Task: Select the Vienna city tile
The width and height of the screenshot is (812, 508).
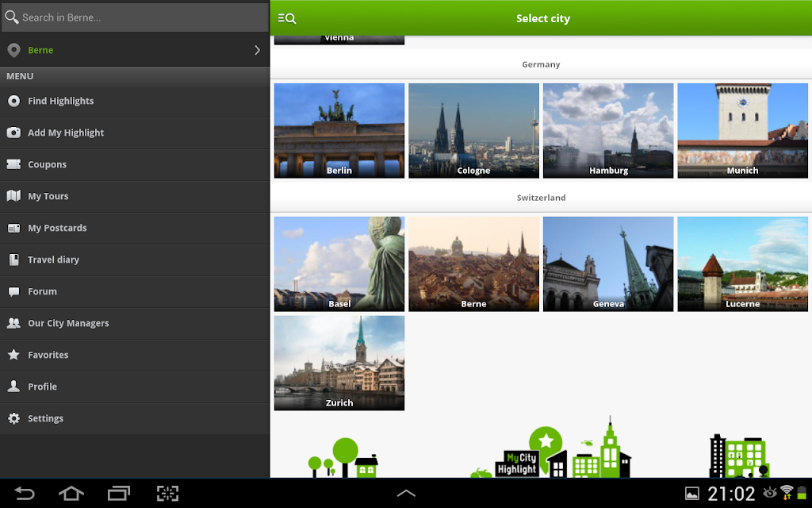Action: (x=339, y=40)
